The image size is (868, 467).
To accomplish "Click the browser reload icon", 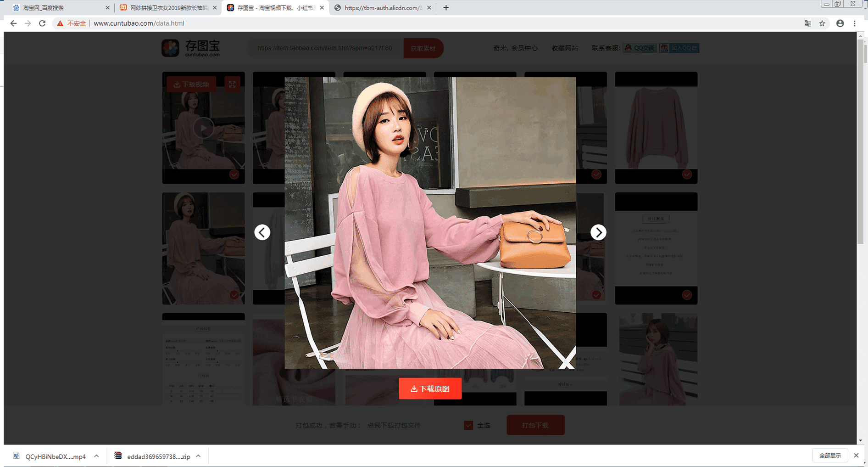I will click(42, 23).
